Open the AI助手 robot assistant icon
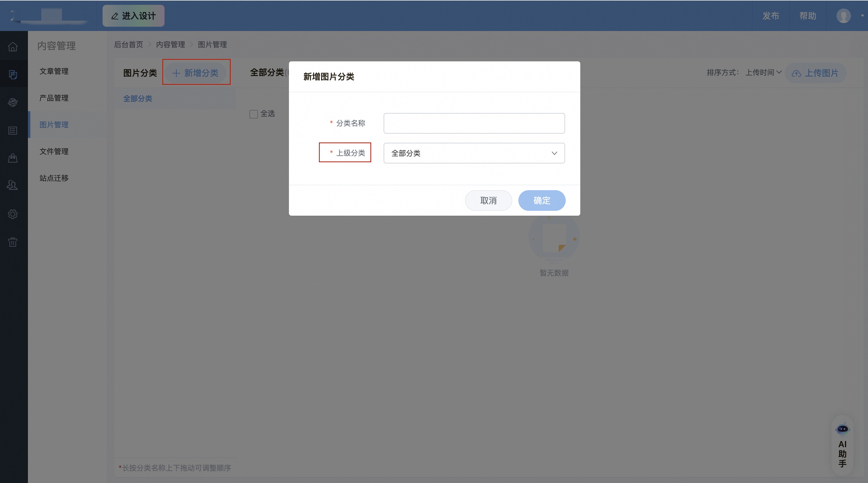This screenshot has height=483, width=868. (x=843, y=429)
